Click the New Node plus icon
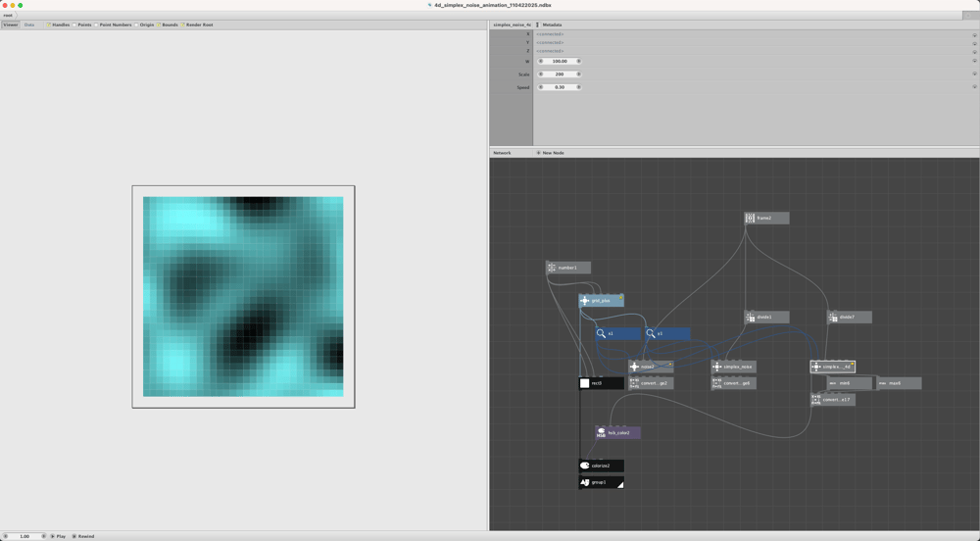 (x=538, y=153)
